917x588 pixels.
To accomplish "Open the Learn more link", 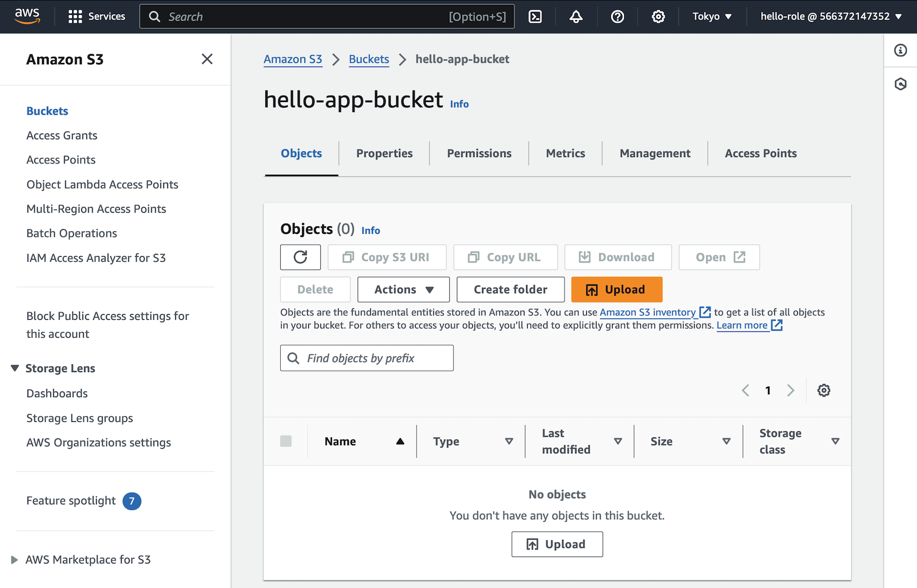I will click(742, 326).
